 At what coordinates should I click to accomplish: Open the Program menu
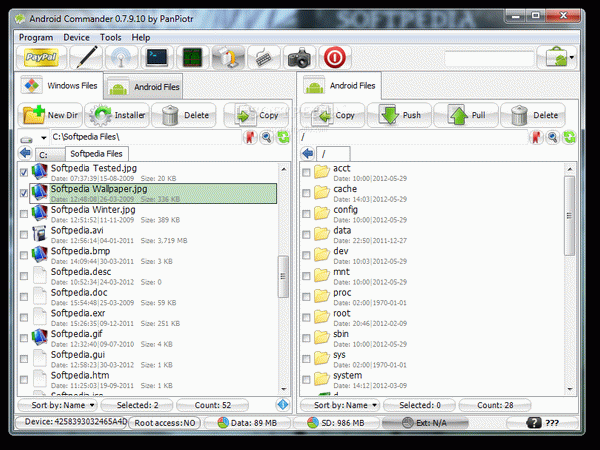point(36,38)
